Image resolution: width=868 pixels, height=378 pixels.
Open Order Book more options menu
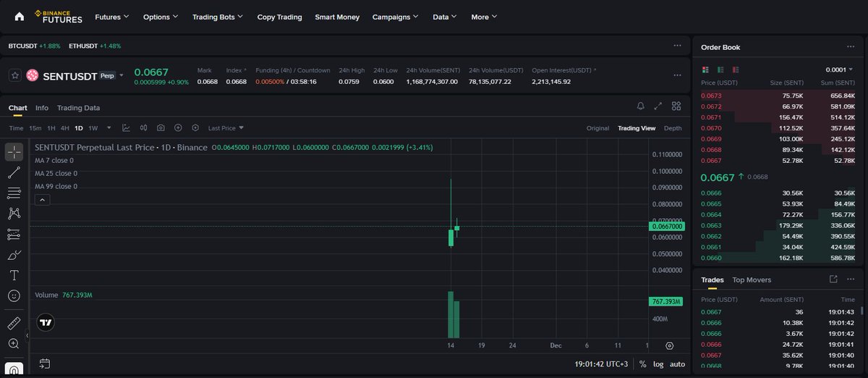click(x=851, y=46)
